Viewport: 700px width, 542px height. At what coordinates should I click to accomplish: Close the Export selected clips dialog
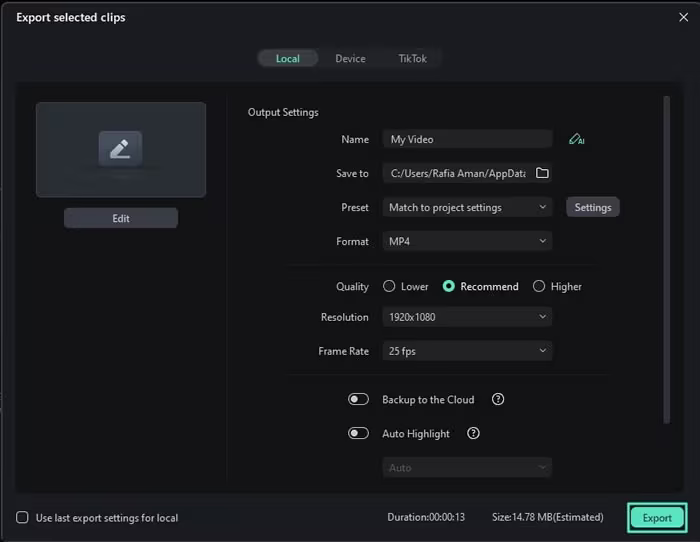tap(684, 17)
